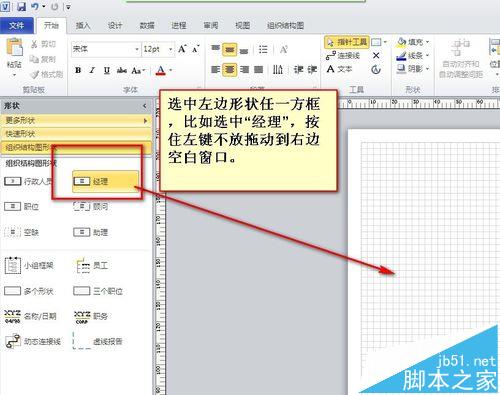Open the 填充 fill dropdown

(x=413, y=42)
